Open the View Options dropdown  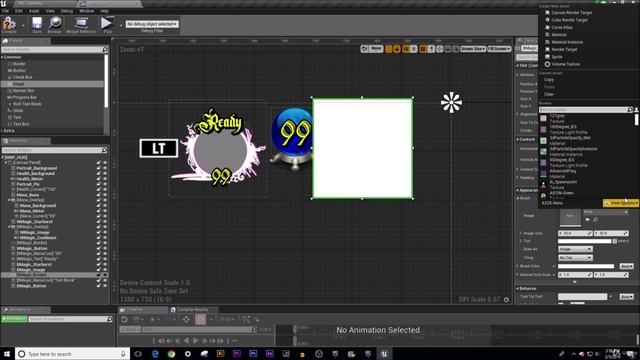tap(621, 203)
